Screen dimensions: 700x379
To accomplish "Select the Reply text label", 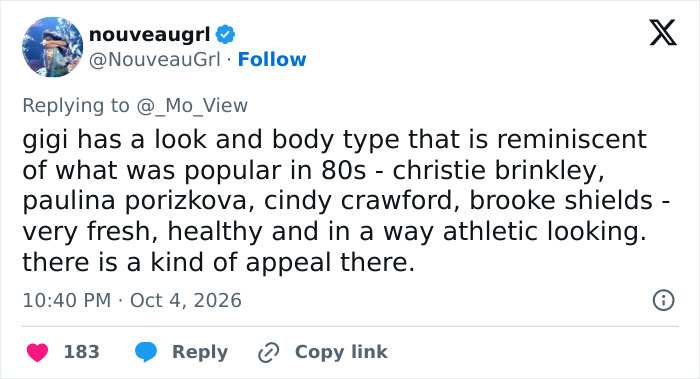I will [200, 352].
